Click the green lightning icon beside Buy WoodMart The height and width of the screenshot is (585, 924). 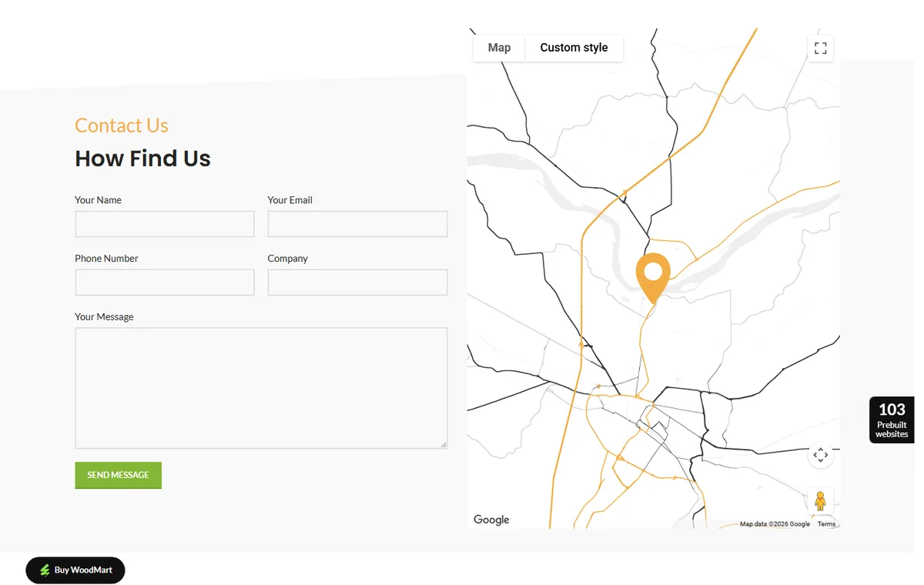point(45,570)
